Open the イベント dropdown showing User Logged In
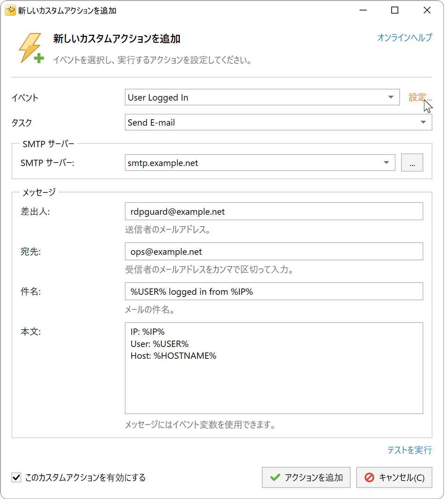 click(262, 97)
